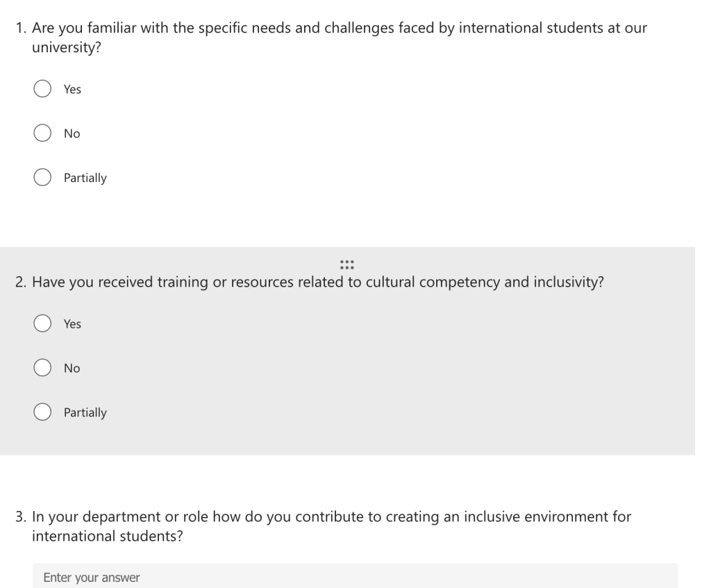Select Yes radio button for question 1
The width and height of the screenshot is (711, 588).
tap(42, 89)
